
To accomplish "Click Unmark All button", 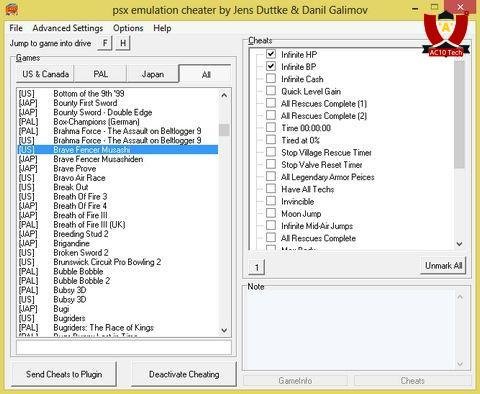I will [443, 266].
